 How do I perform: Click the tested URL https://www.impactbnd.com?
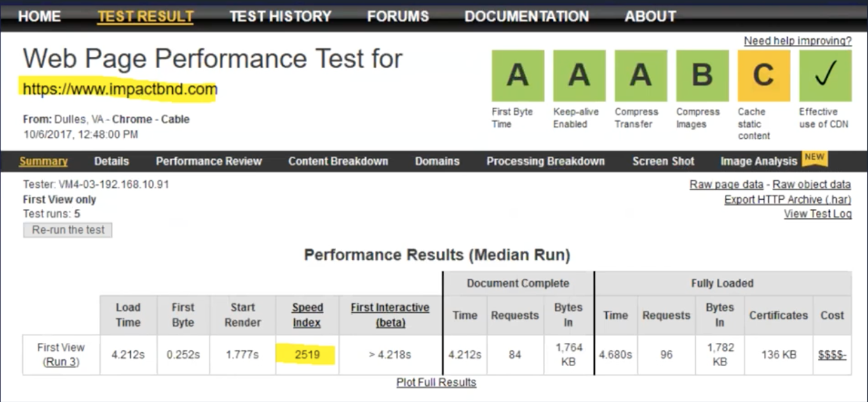pos(120,89)
